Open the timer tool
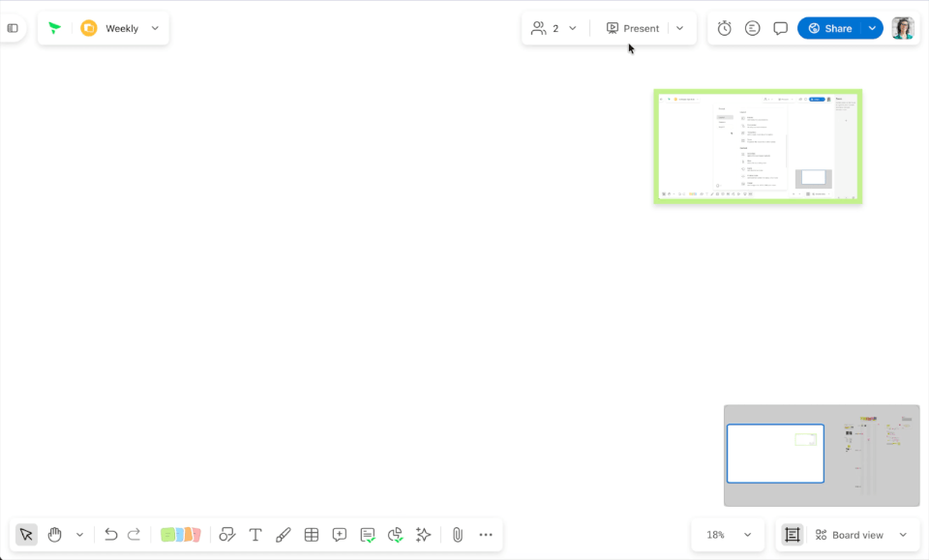929x560 pixels. [x=724, y=28]
